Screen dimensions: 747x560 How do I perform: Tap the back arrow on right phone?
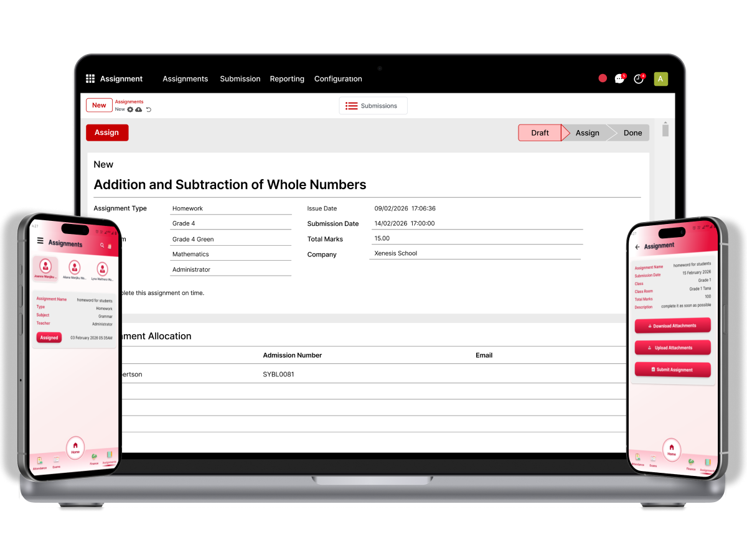[637, 247]
